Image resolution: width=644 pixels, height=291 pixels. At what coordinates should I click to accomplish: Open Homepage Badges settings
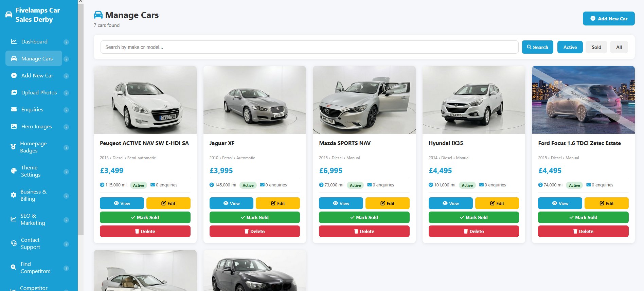[x=34, y=147]
